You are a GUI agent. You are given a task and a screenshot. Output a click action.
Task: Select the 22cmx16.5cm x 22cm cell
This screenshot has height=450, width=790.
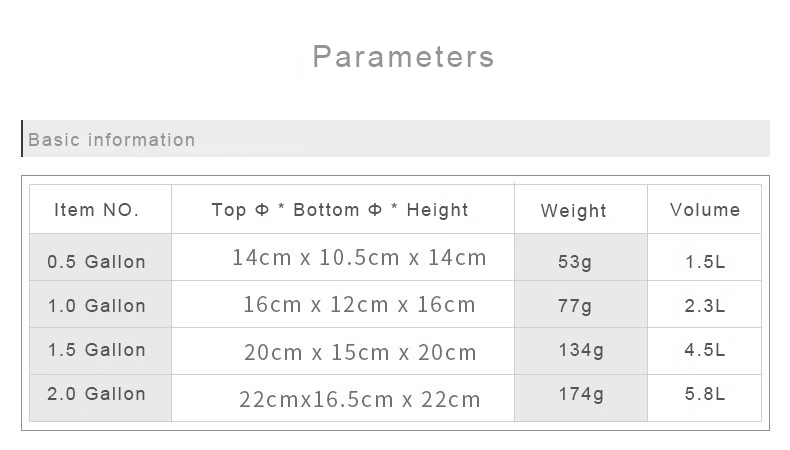pos(360,400)
